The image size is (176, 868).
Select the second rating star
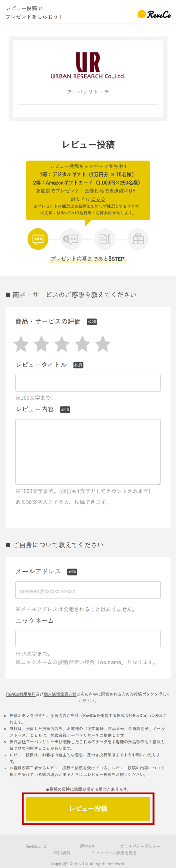[x=41, y=344]
